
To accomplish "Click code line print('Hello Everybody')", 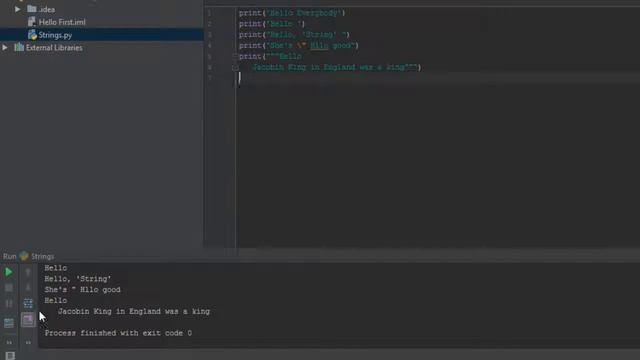I will pyautogui.click(x=292, y=13).
